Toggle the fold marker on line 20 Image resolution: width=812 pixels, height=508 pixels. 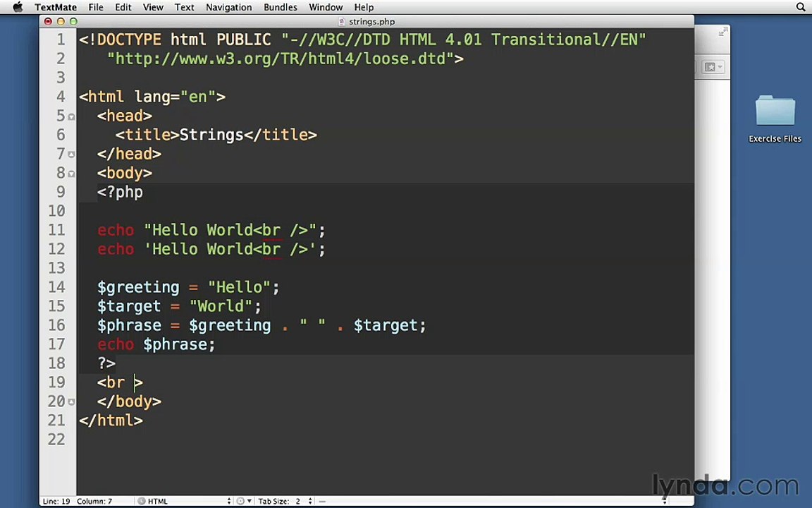coord(71,401)
